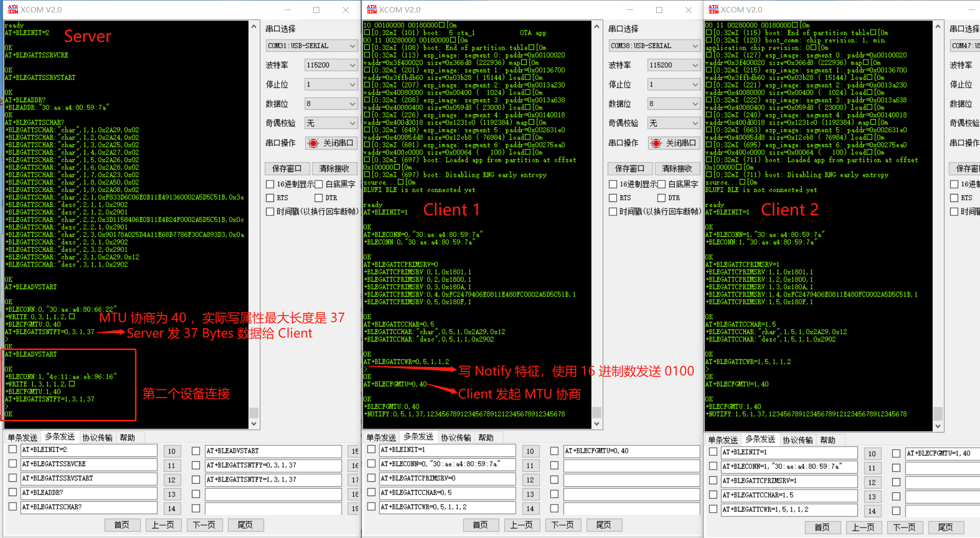The height and width of the screenshot is (538, 980).
Task: Enable DTR checkbox in Server window
Action: point(319,198)
